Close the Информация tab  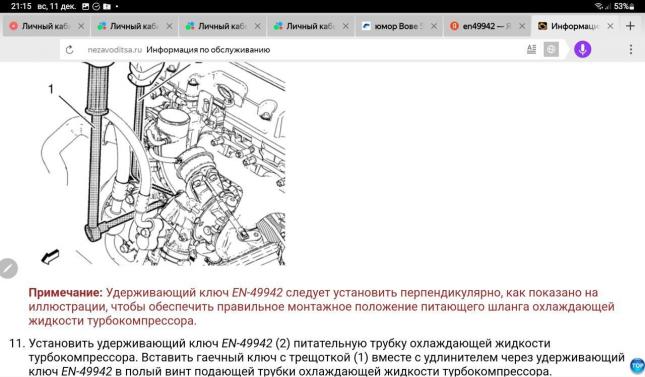coord(610,26)
